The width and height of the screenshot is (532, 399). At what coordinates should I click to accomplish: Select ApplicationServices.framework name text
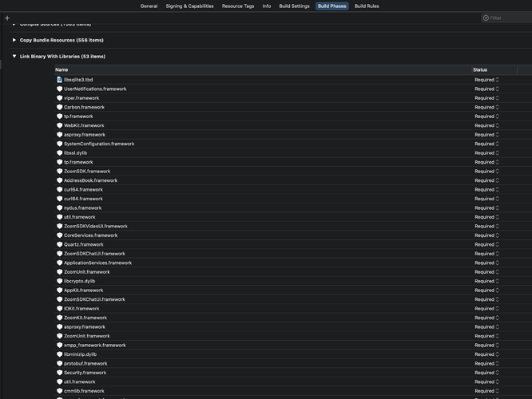(97, 263)
